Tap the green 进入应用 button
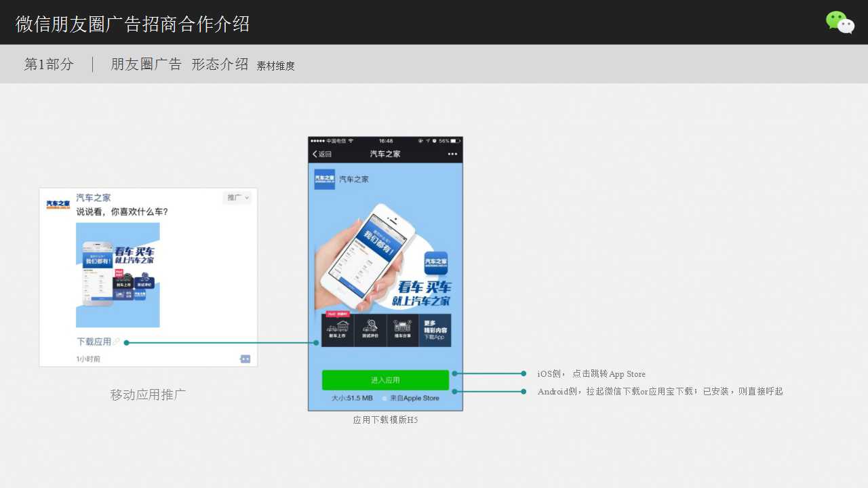Image resolution: width=868 pixels, height=488 pixels. [385, 379]
